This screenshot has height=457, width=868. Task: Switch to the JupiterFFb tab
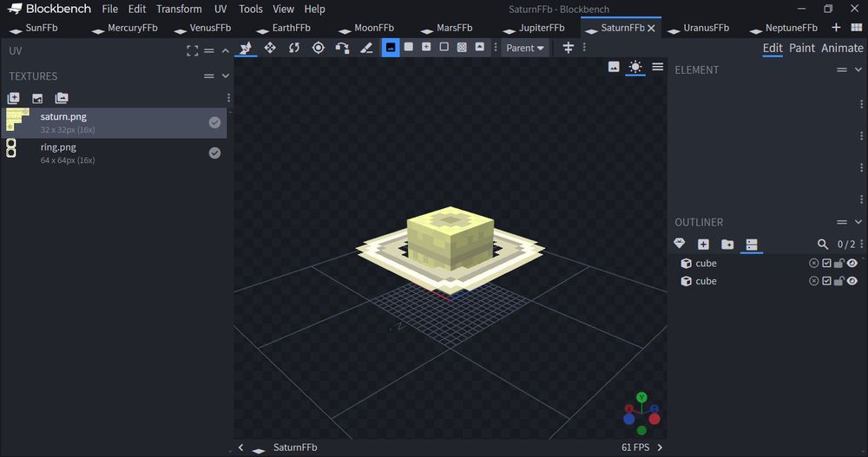pyautogui.click(x=542, y=28)
